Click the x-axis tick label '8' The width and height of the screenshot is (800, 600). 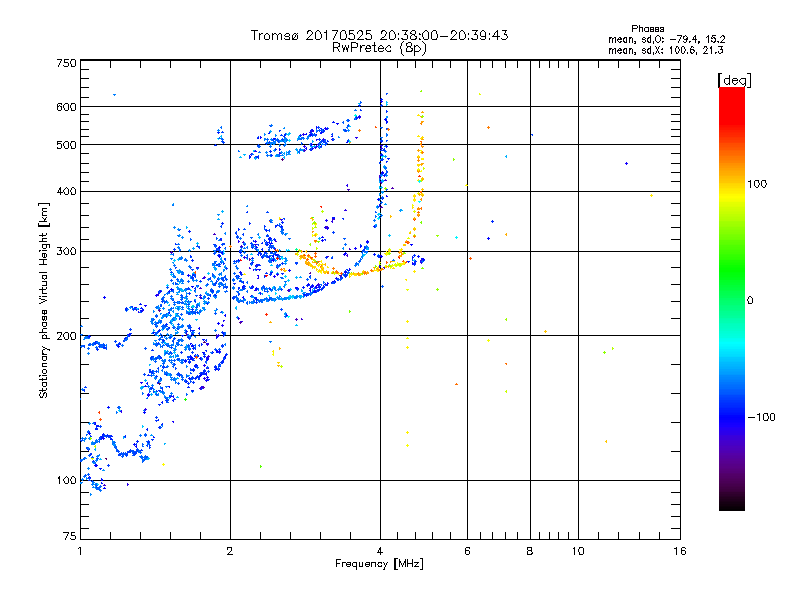point(530,551)
